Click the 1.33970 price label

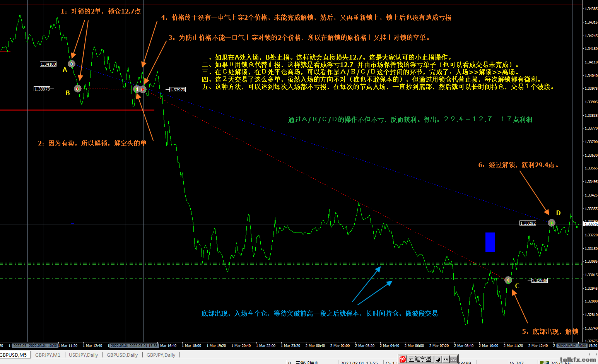(x=178, y=90)
